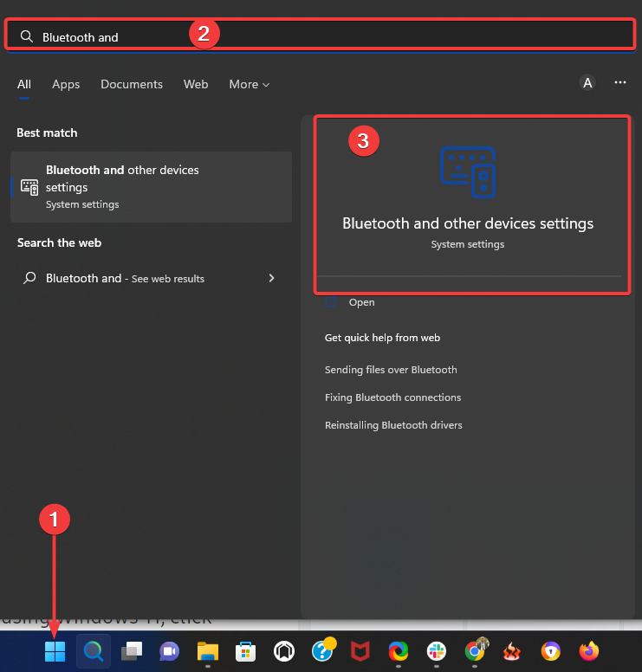Click the open-in-new icon beside Open
The width and height of the screenshot is (642, 672).
click(x=331, y=301)
